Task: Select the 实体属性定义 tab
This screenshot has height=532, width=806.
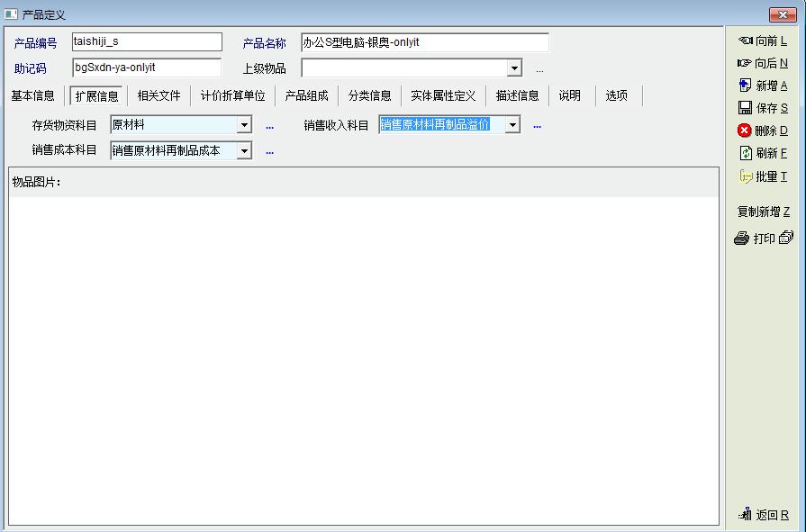Action: tap(443, 95)
